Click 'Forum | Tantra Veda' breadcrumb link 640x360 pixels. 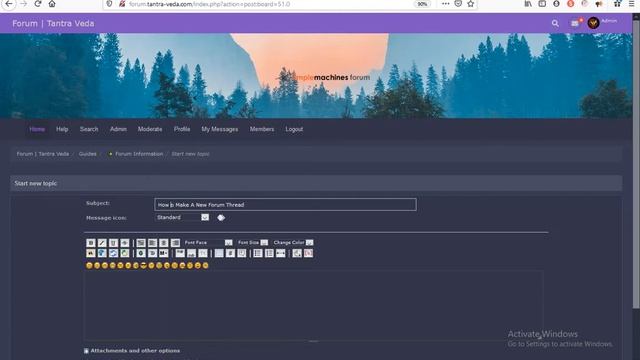point(43,154)
